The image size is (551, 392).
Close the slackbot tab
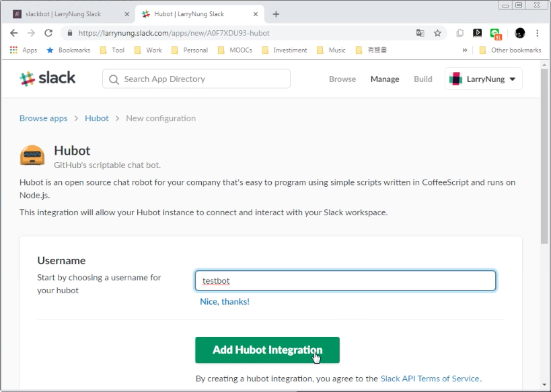point(127,14)
